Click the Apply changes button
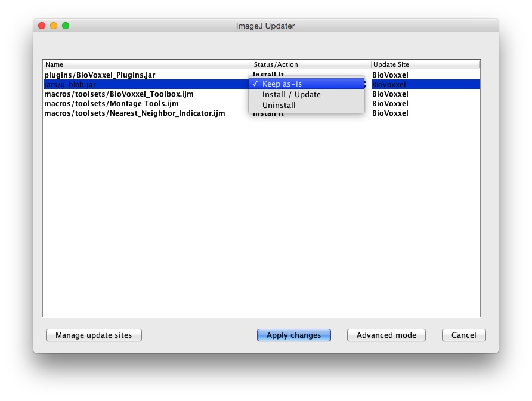The width and height of the screenshot is (532, 401). pyautogui.click(x=293, y=335)
